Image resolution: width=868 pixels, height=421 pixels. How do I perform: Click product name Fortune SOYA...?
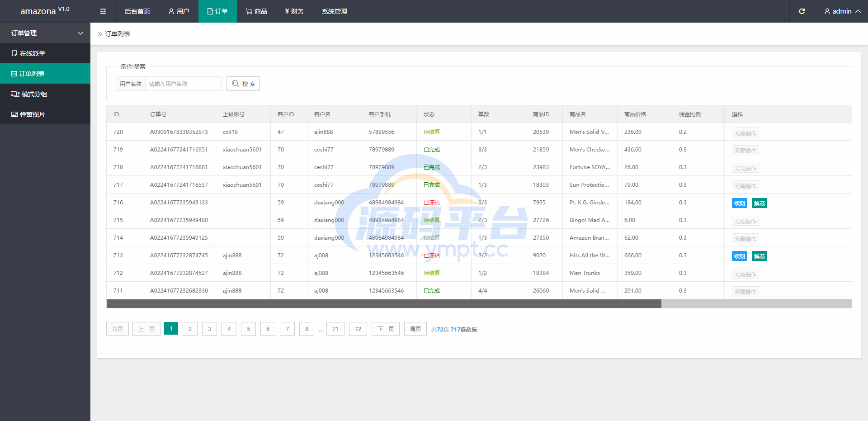pos(590,167)
